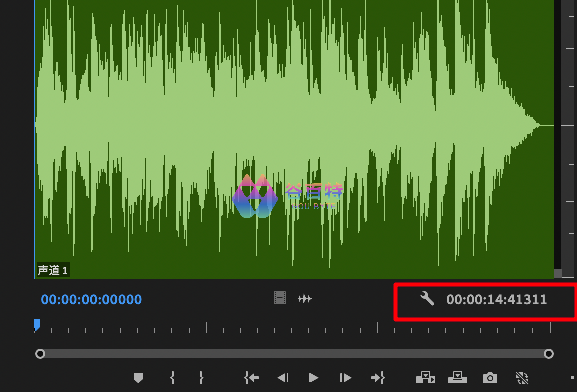Click the blue playhead position timecode
Viewport: 577px width, 392px height.
pos(91,300)
